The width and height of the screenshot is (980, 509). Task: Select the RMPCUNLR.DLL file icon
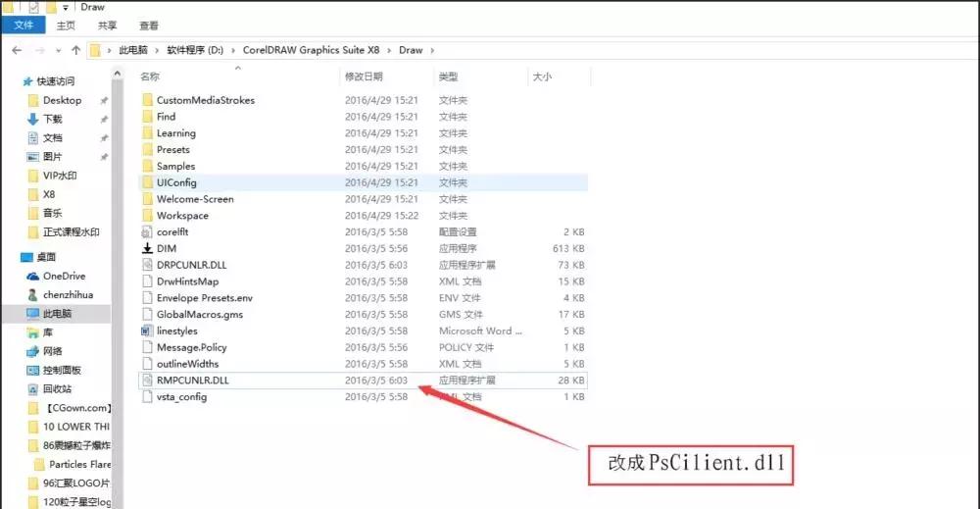[x=147, y=381]
